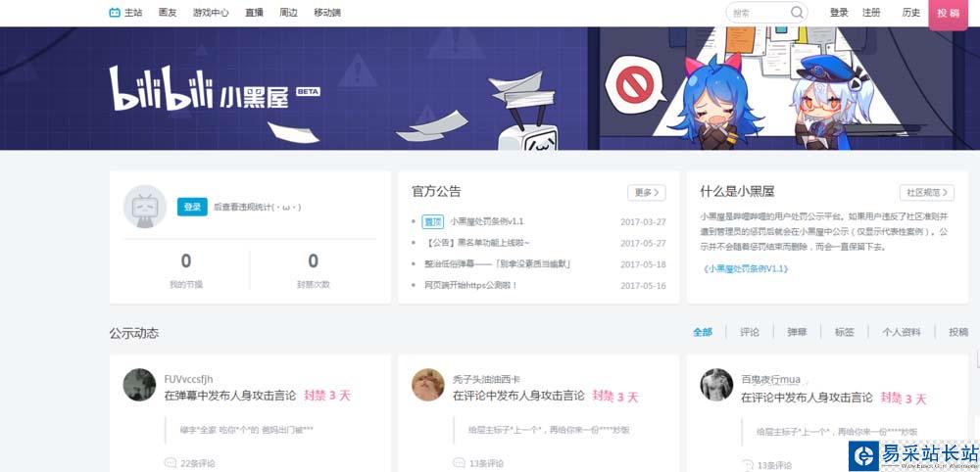Image resolution: width=980 pixels, height=472 pixels.
Task: Open announcement 【公告】黑名单功能上线啦~
Action: pyautogui.click(x=476, y=243)
